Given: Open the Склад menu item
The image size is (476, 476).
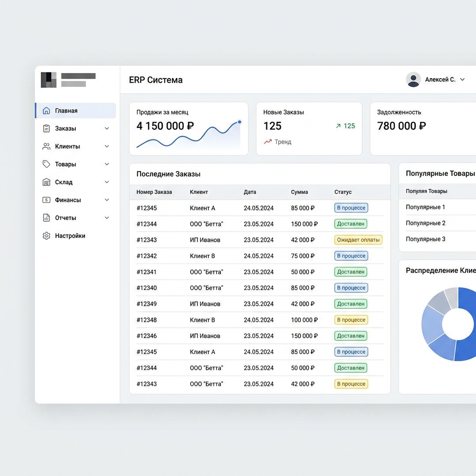Looking at the screenshot, I should 76,182.
